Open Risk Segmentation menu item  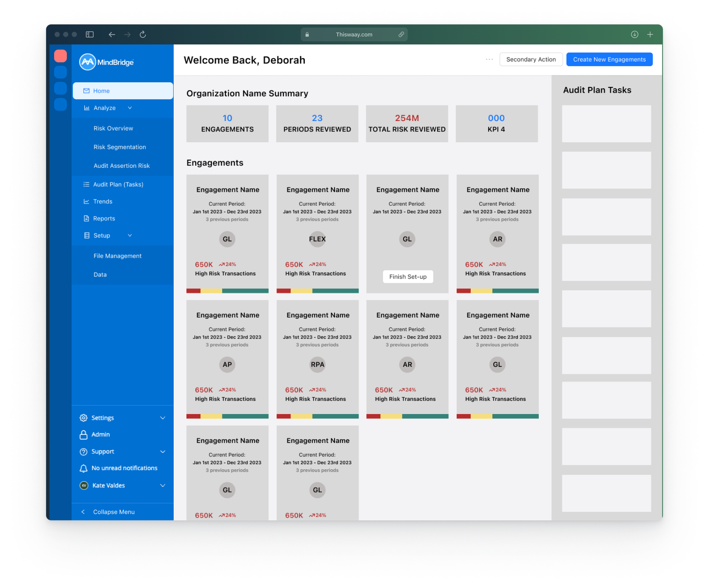(120, 147)
